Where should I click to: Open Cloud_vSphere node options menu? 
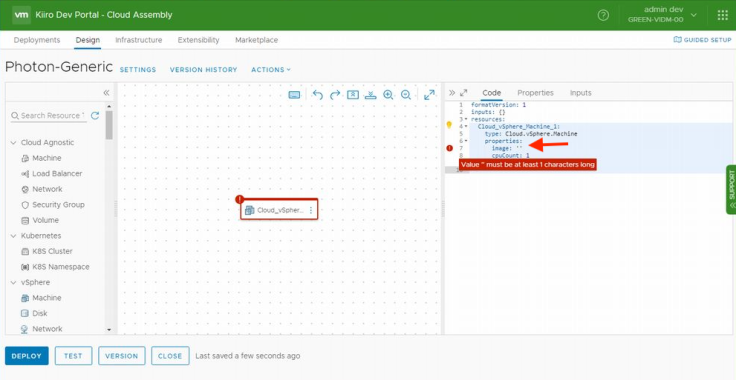[x=311, y=210]
